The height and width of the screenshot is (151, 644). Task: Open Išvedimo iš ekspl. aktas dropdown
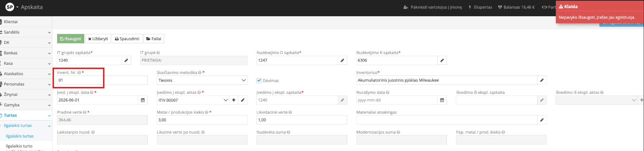(x=597, y=100)
